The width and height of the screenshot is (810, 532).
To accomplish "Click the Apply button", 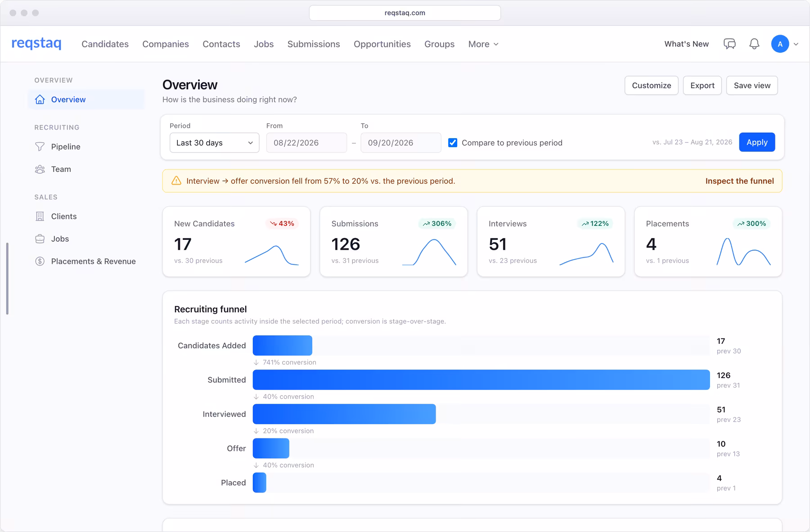I will (757, 142).
